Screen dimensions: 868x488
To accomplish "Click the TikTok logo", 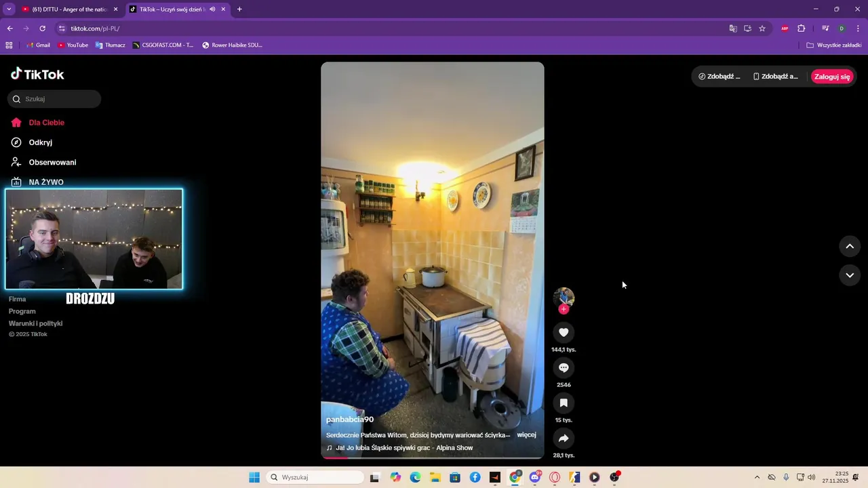I will coord(38,74).
